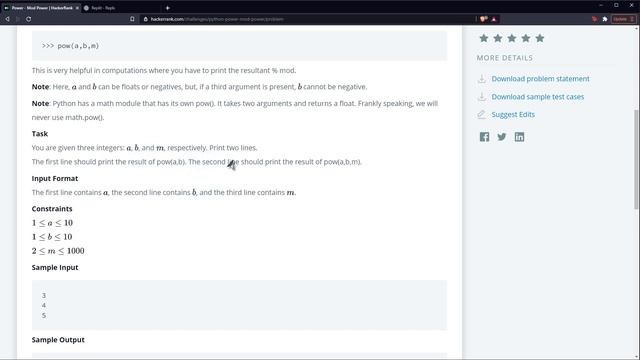Click Download problem statement link
640x360 pixels.
click(x=540, y=79)
